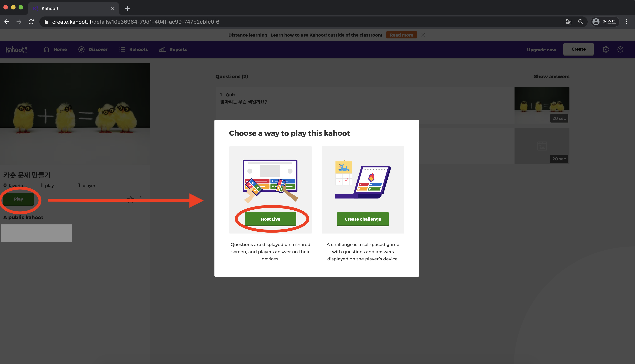Open the help question mark icon
Screen dimensions: 635x364
620,49
